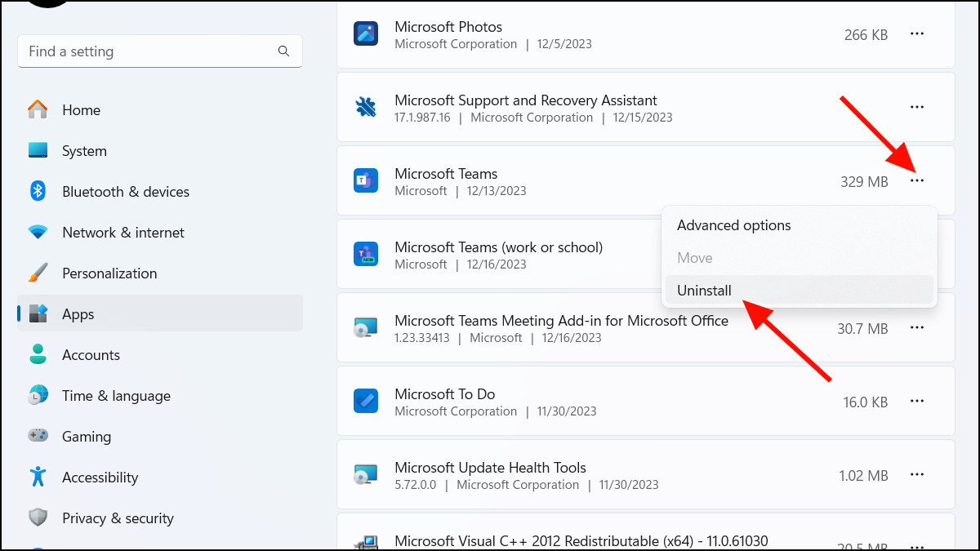Click the 16.0 KB size value

pyautogui.click(x=866, y=402)
